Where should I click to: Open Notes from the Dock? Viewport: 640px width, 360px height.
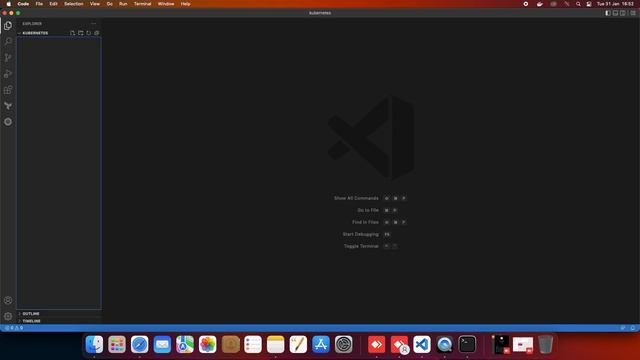276,344
